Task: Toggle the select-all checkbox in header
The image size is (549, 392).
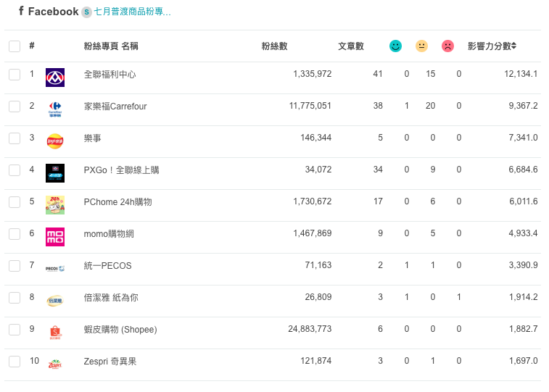Action: point(15,46)
